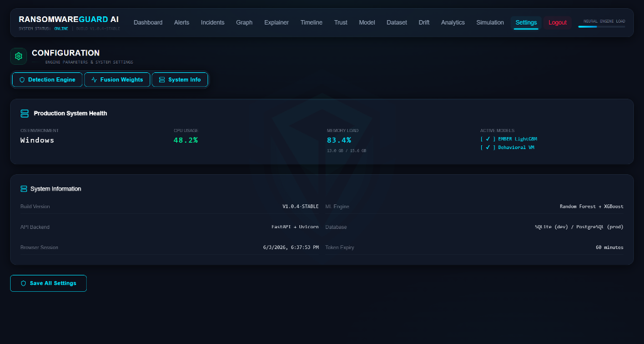The image size is (644, 344).
Task: Click the ONLINE system status text
Action: pyautogui.click(x=61, y=29)
